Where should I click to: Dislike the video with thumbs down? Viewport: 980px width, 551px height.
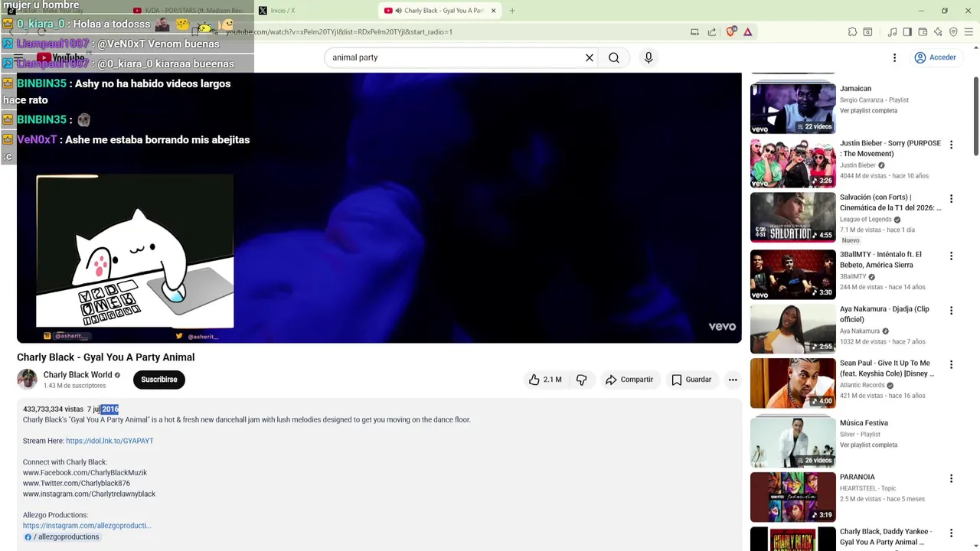pyautogui.click(x=582, y=380)
